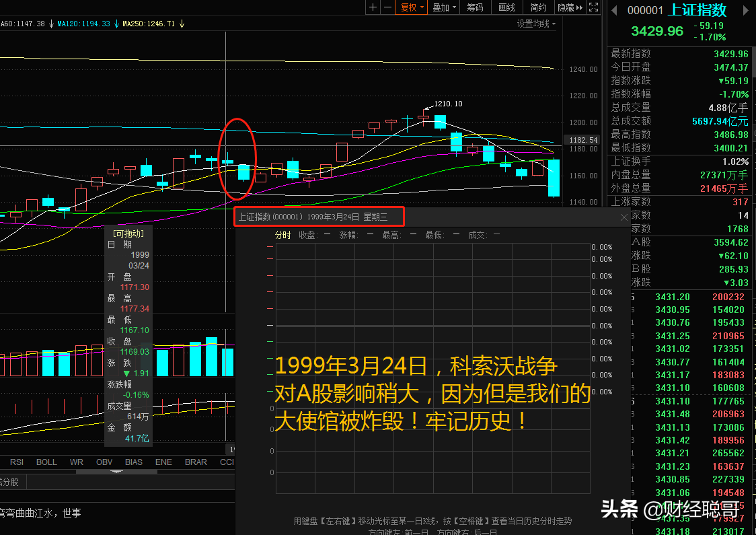The image size is (756, 535).
Task: Toggle fullscreen chart icon
Action: 593,7
